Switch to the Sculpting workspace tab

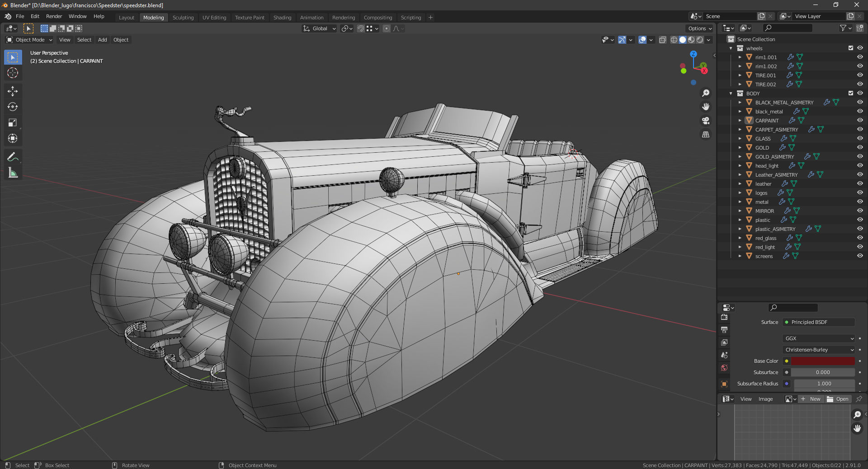point(183,18)
